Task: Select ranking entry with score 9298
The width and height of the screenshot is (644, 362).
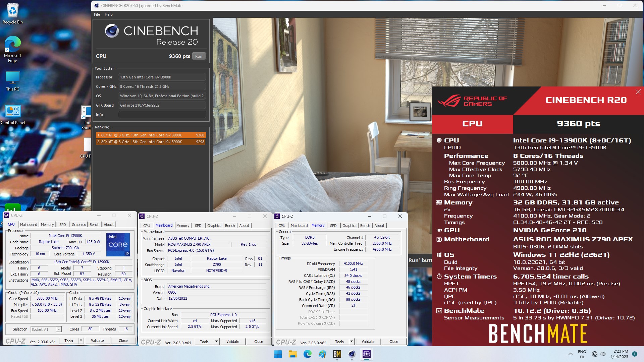Action: coord(151,142)
